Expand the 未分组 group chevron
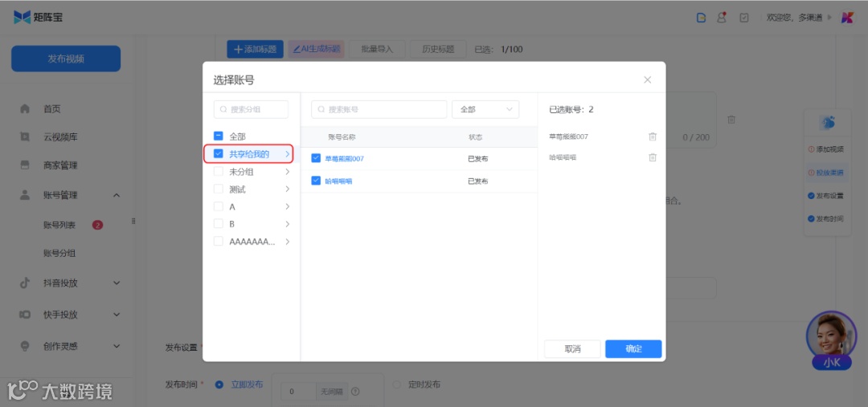This screenshot has width=868, height=407. 287,172
